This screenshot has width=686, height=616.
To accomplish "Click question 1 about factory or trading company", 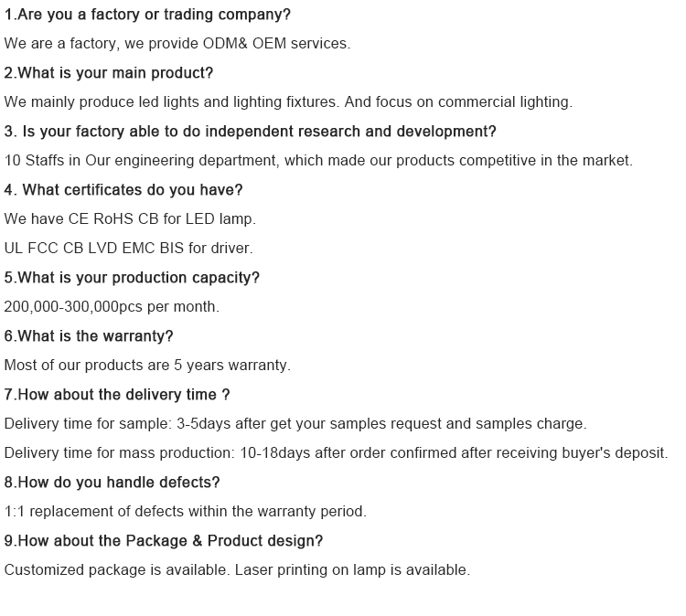I will [147, 15].
